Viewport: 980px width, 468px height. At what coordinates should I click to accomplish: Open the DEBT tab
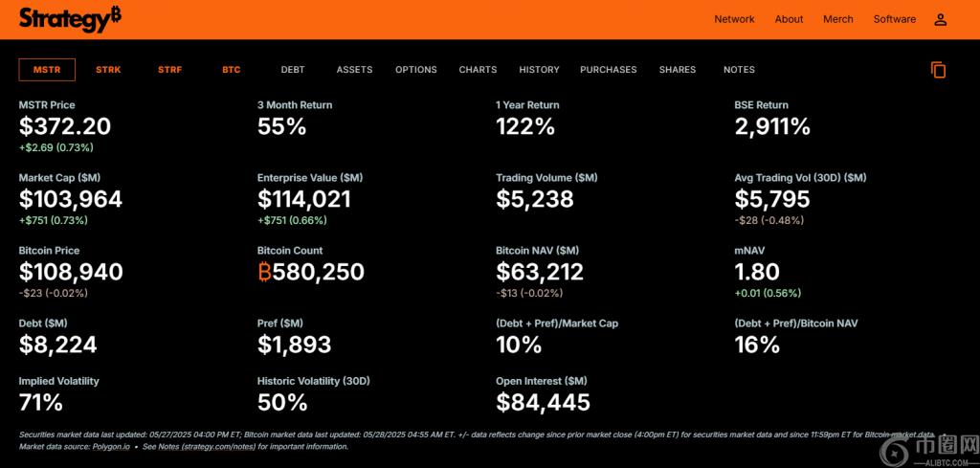coord(293,70)
